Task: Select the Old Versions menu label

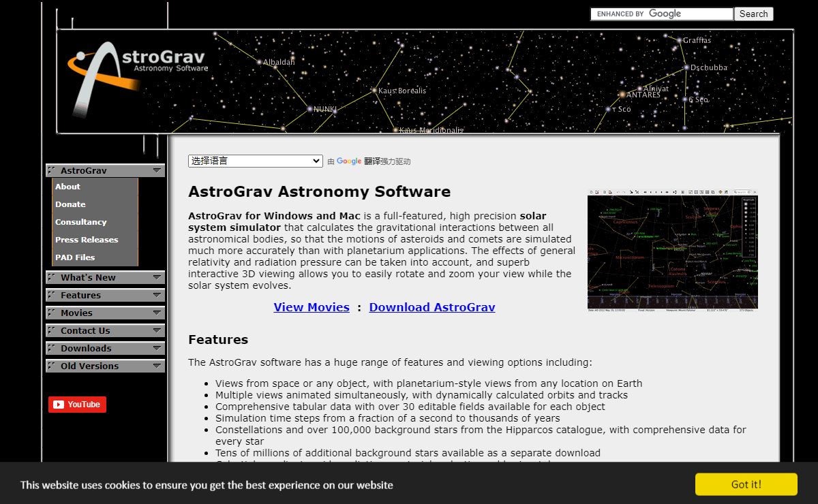Action: [x=89, y=366]
